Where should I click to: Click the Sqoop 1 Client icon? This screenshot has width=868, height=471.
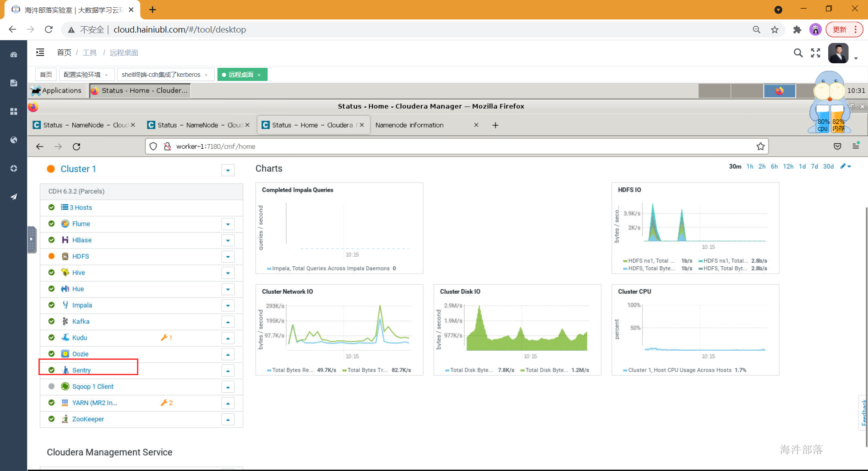(65, 386)
